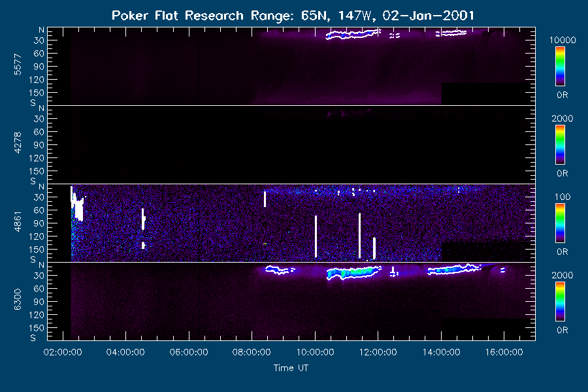Click the "10000" color scale maximum value
The image size is (588, 392).
[x=563, y=41]
